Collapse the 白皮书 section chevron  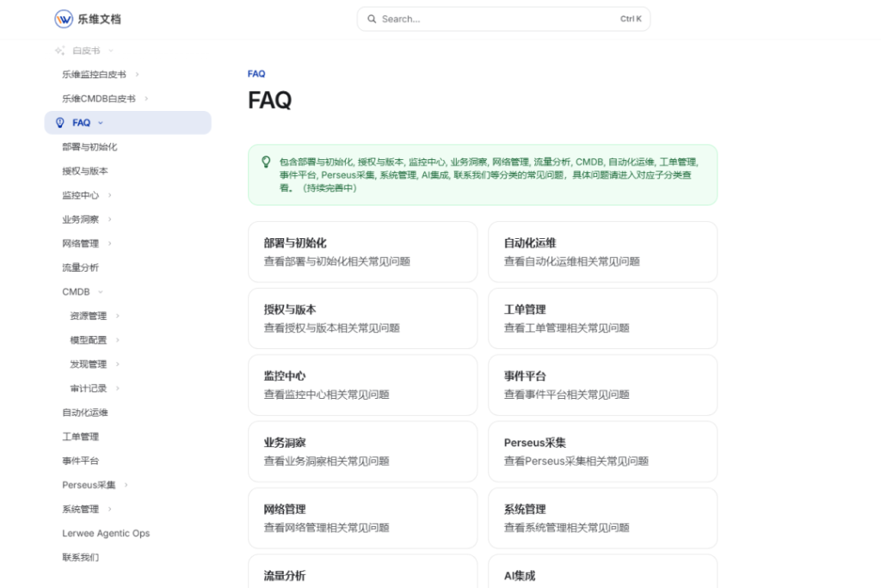click(111, 51)
